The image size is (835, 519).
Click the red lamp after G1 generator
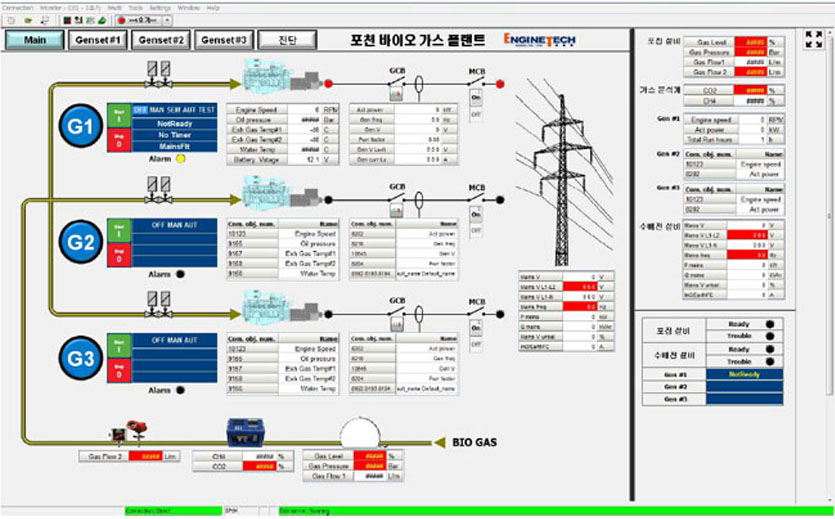point(329,84)
